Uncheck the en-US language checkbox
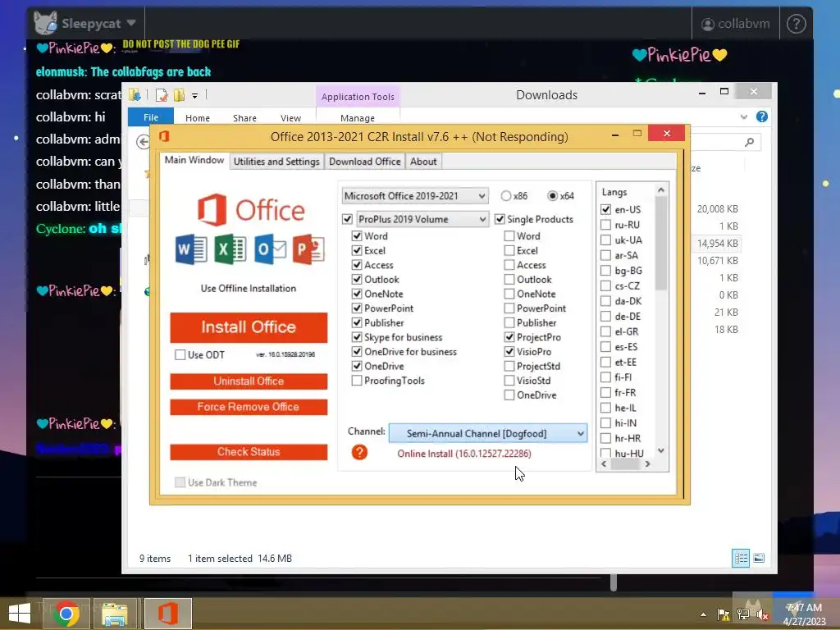The image size is (840, 630). click(605, 209)
